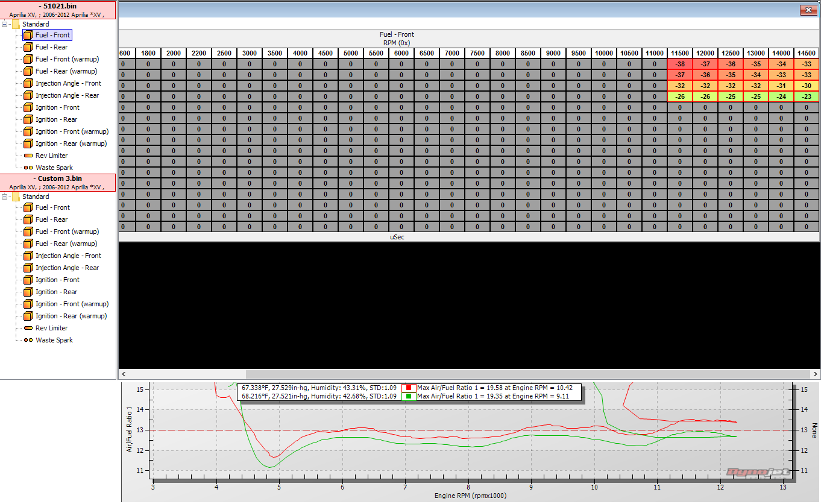The width and height of the screenshot is (821, 504).
Task: Click the red run legend swatch
Action: pos(408,388)
